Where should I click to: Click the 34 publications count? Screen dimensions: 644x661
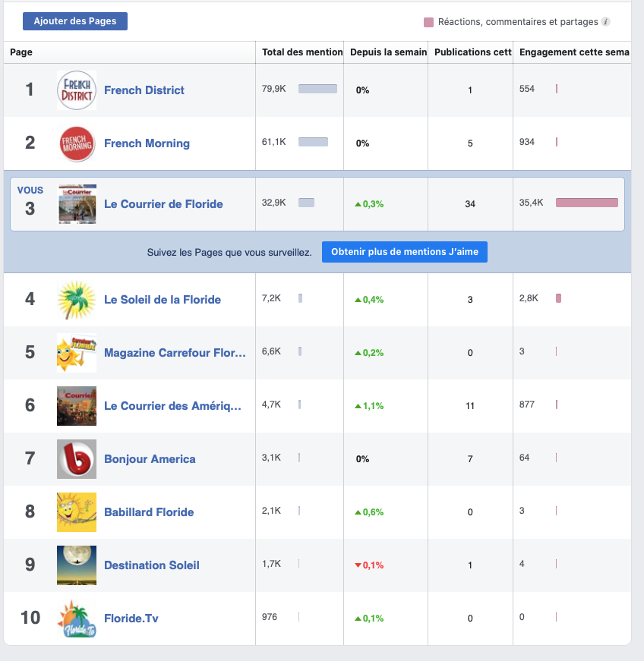click(x=470, y=204)
